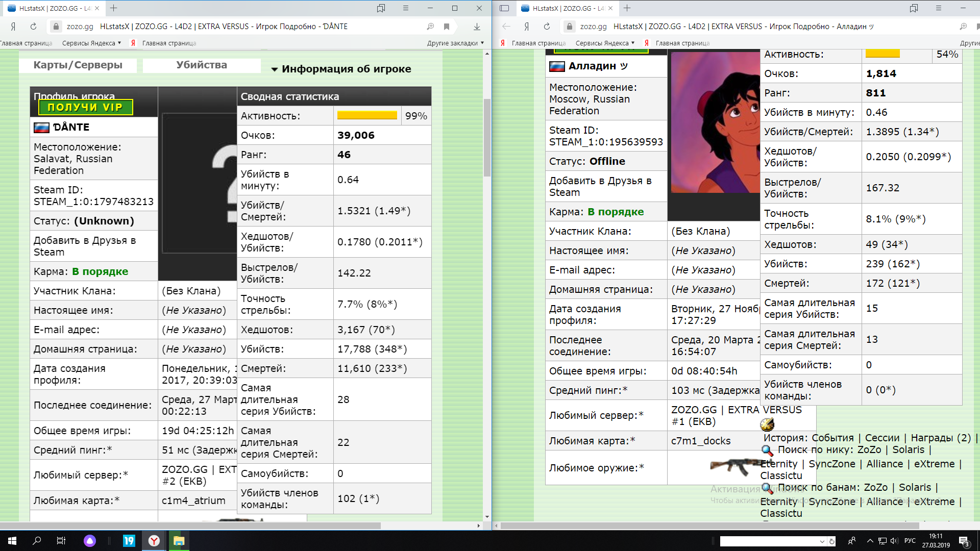Open Windows Task View
The height and width of the screenshot is (551, 980).
[61, 541]
